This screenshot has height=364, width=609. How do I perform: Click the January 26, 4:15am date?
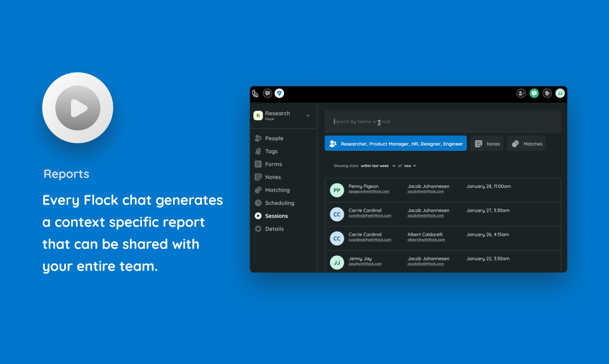coord(488,235)
